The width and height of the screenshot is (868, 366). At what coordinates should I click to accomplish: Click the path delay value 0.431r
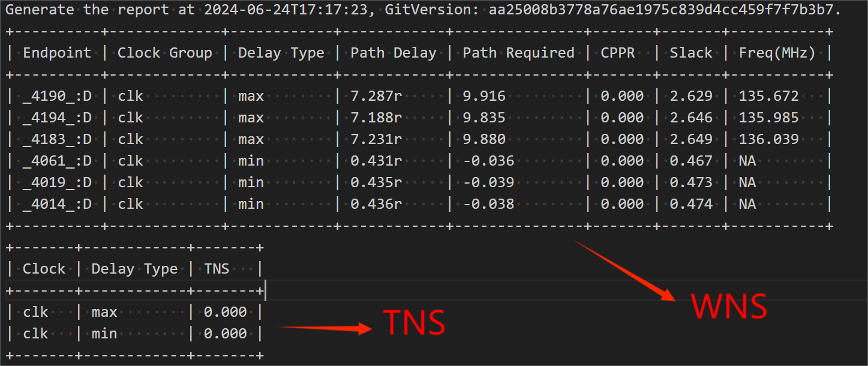click(377, 161)
